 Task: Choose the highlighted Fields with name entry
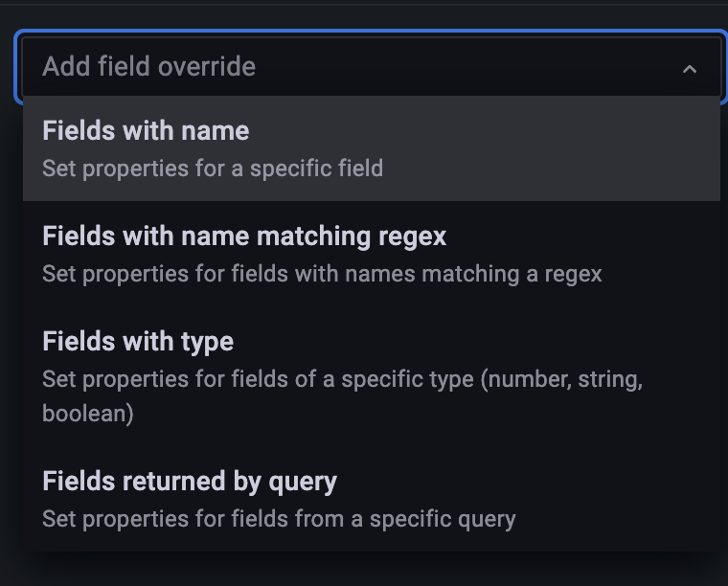371,148
